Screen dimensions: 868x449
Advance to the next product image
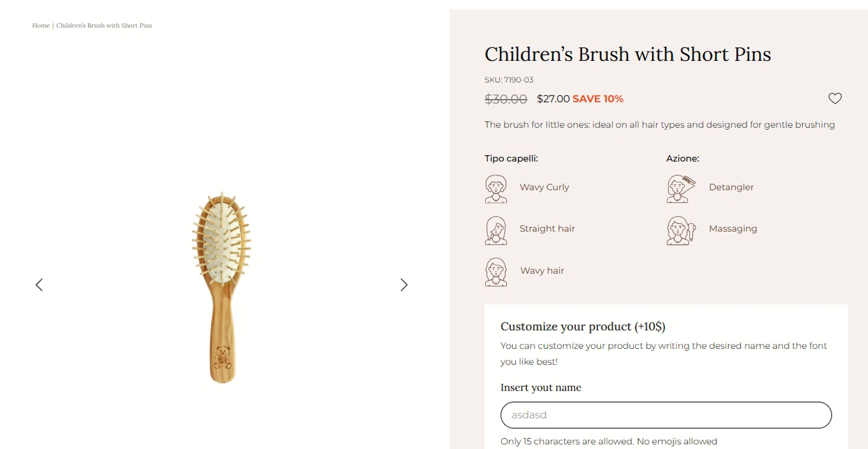point(404,285)
